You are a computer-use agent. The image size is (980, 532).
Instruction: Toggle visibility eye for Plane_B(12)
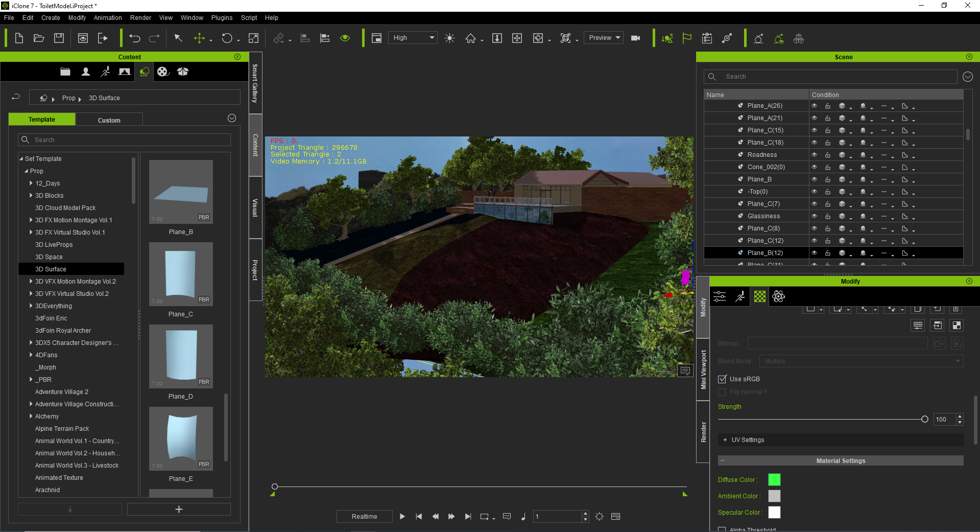tap(815, 253)
